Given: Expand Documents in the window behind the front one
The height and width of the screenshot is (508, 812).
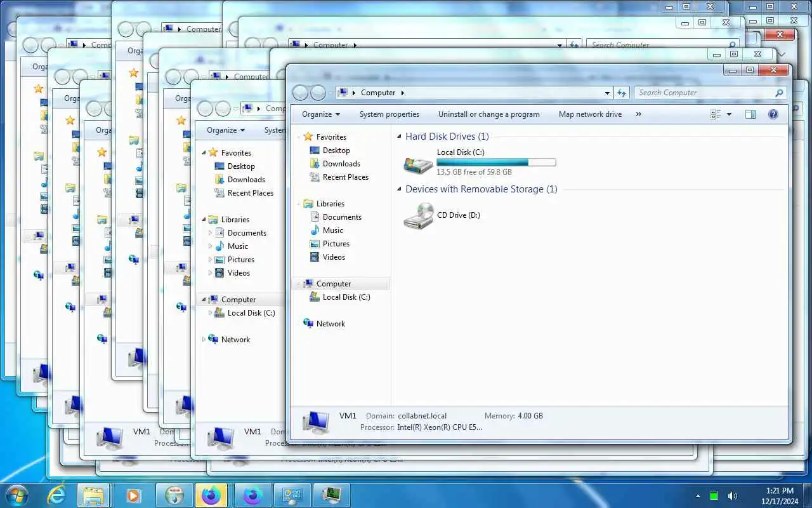Looking at the screenshot, I should point(210,233).
